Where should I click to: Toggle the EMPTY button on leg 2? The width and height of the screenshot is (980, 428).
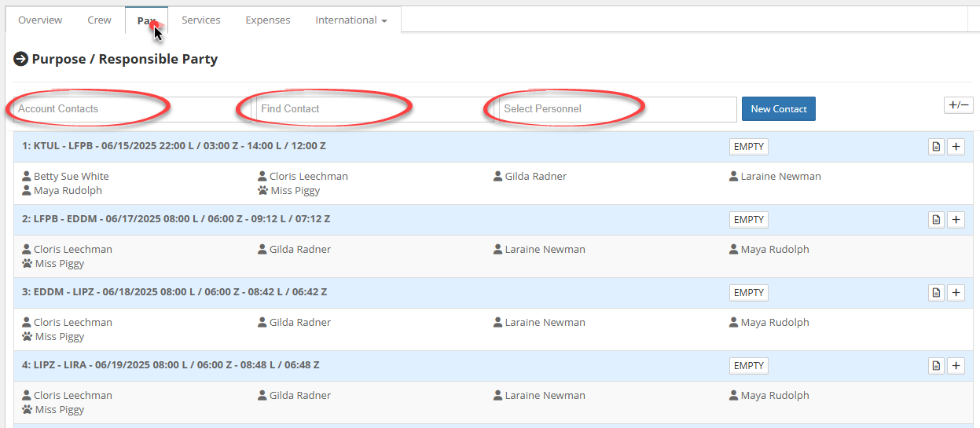[748, 220]
